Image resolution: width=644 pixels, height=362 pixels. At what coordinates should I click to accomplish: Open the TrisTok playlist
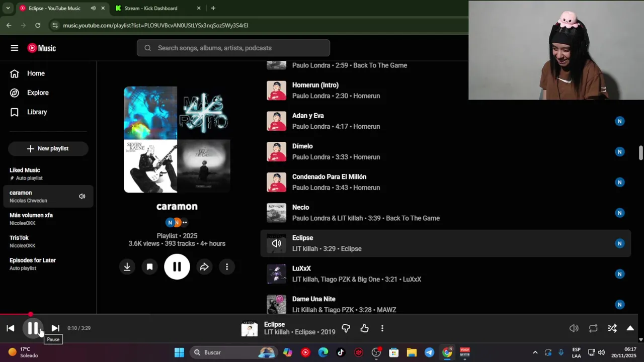(48, 241)
